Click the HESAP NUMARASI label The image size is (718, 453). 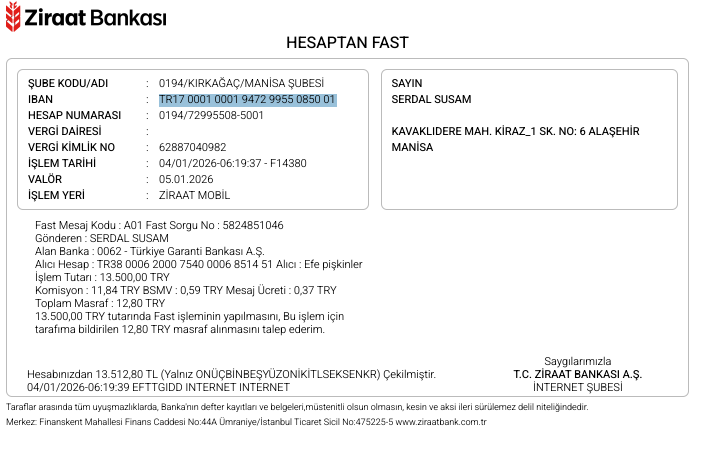(x=74, y=115)
